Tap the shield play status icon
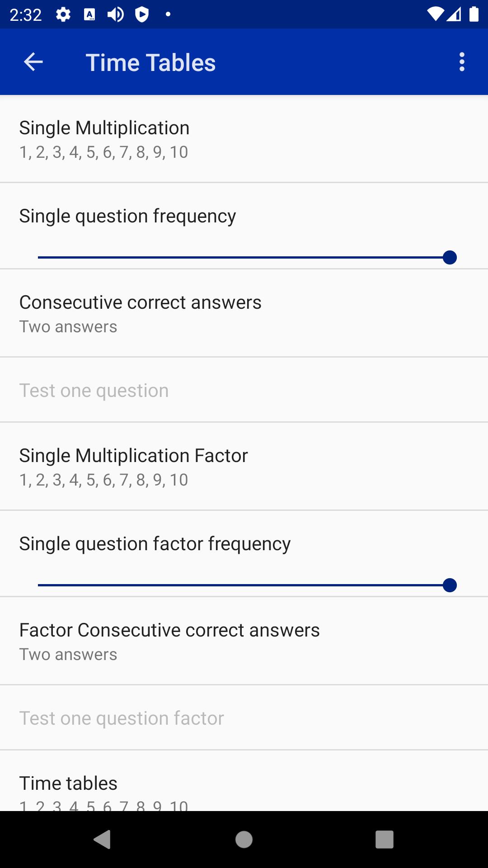This screenshot has width=488, height=868. tap(142, 14)
